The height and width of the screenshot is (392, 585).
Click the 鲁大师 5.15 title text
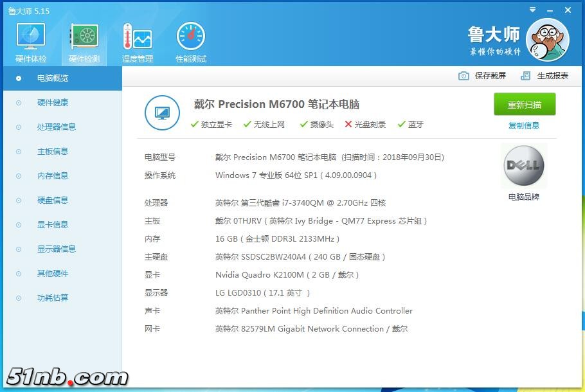(x=29, y=11)
